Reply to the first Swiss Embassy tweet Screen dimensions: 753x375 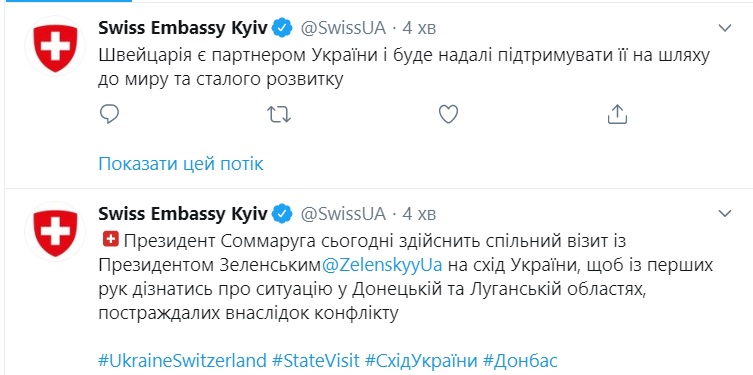coord(109,114)
